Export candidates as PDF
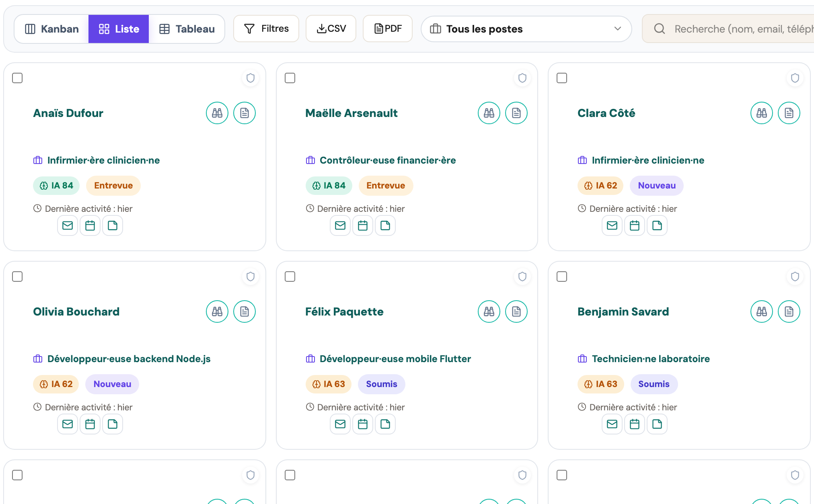This screenshot has width=814, height=504. (388, 29)
